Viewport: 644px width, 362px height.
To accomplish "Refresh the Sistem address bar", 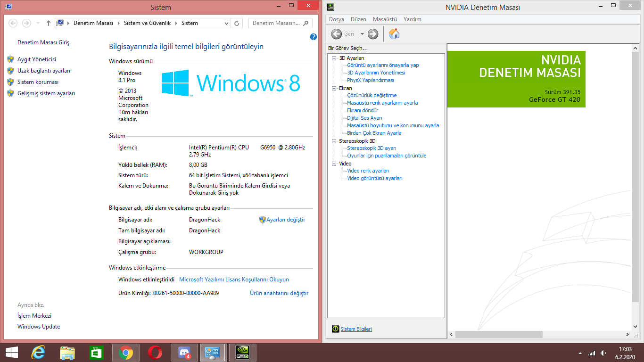I will pyautogui.click(x=237, y=23).
